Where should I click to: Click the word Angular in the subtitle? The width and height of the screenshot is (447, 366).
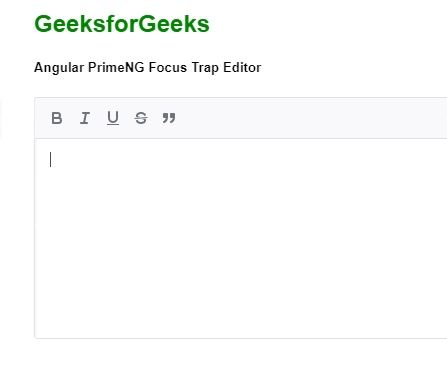(59, 68)
